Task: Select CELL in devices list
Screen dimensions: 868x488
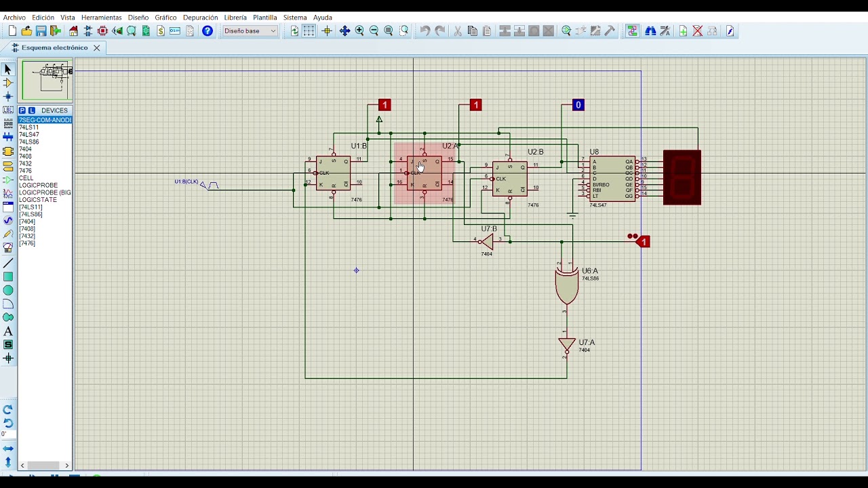Action: (26, 178)
